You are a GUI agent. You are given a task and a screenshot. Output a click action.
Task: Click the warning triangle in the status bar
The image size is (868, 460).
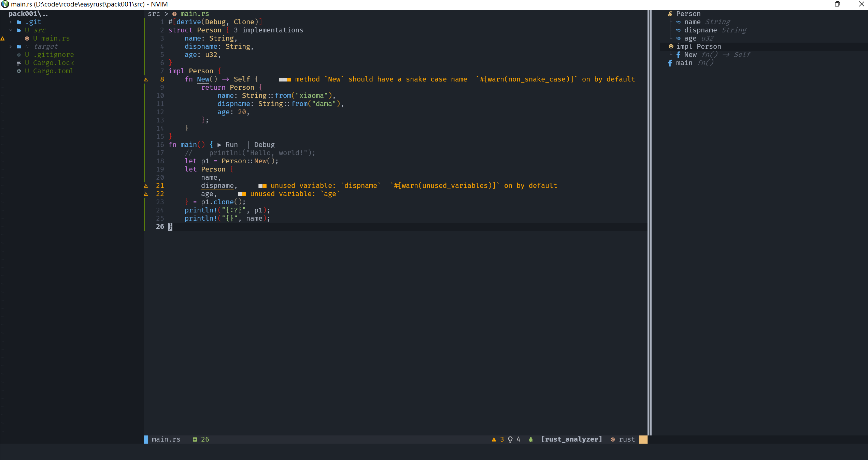click(x=494, y=440)
